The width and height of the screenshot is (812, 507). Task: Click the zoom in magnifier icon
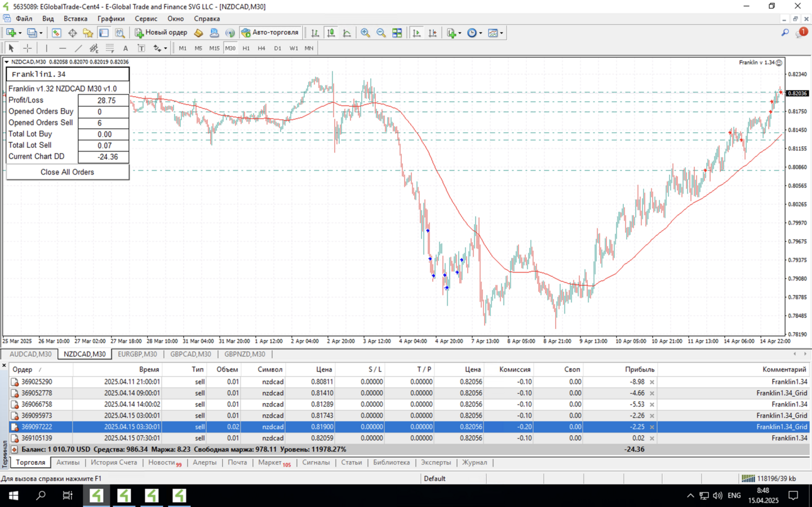[x=365, y=33]
